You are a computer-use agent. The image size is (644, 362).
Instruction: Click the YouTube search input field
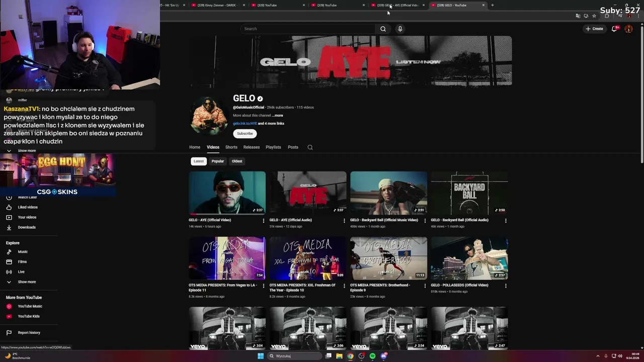coord(308,29)
